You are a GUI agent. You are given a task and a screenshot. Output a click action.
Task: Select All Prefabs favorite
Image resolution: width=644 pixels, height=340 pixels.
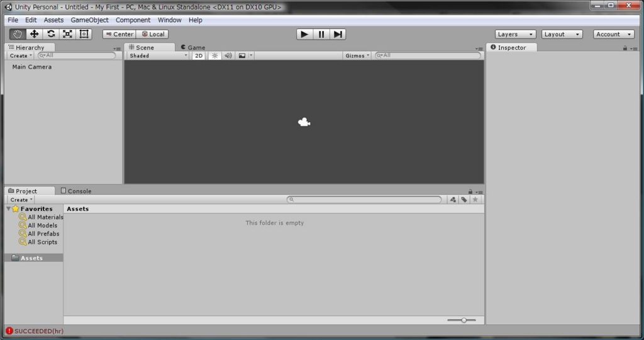coord(39,234)
